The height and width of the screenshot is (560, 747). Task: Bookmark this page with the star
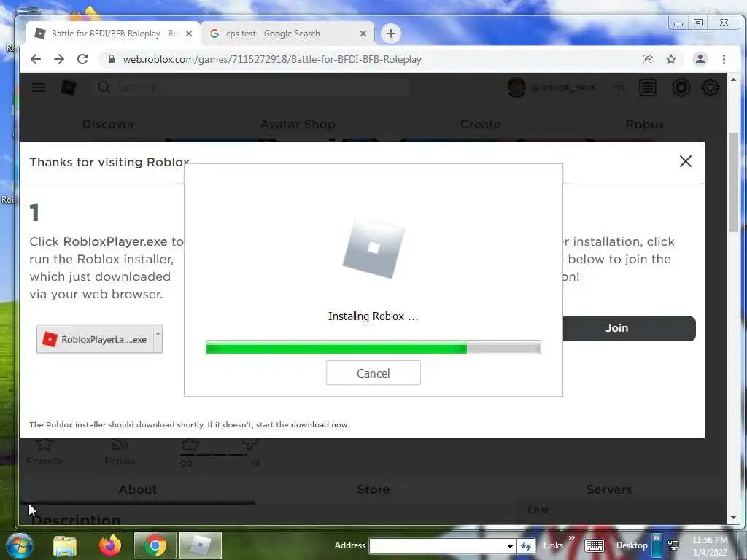(x=671, y=59)
